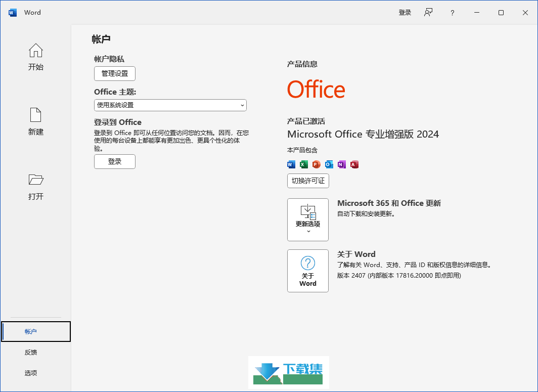Image resolution: width=538 pixels, height=392 pixels.
Task: Click the Word app icon under 本产品包含
Action: (291, 164)
